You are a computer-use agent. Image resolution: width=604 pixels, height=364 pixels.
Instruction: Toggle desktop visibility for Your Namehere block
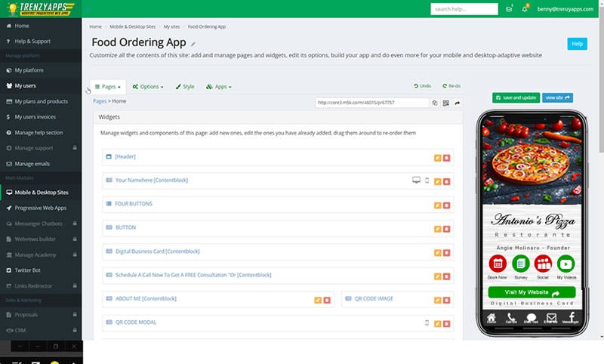[x=415, y=180]
